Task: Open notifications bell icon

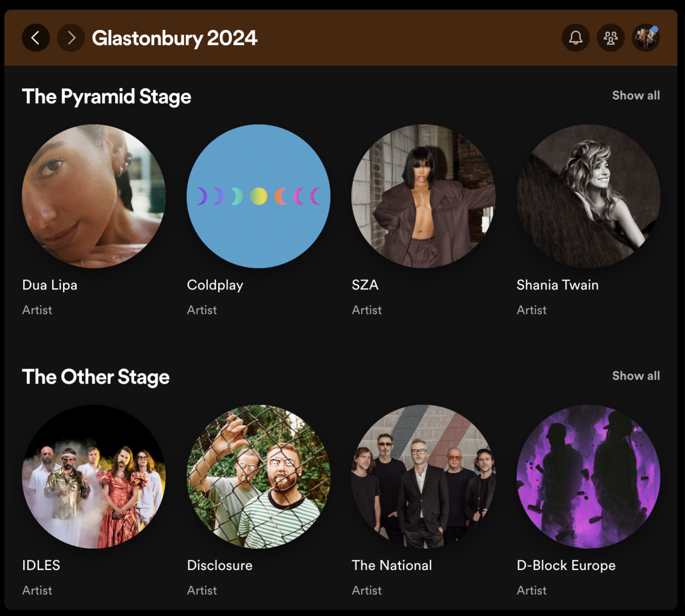Action: tap(576, 38)
